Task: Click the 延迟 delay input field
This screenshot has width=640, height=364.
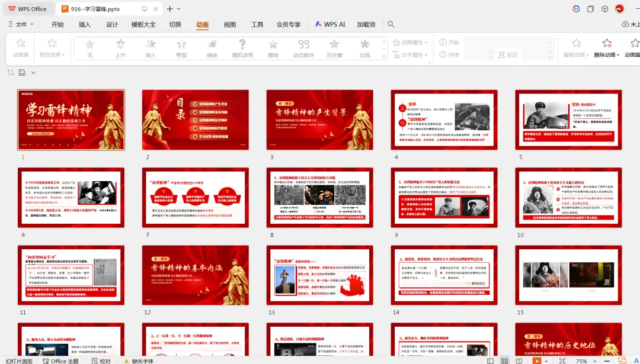Action: 537,54
